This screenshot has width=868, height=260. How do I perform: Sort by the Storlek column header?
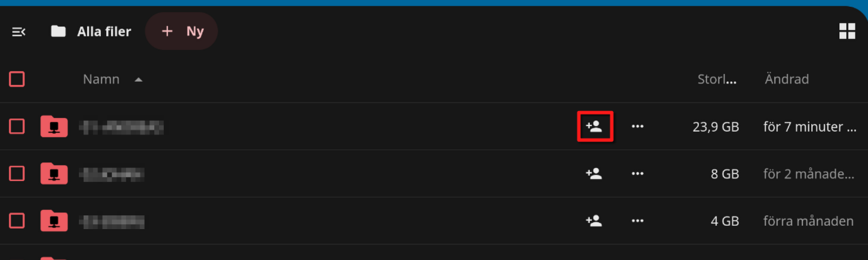point(717,79)
